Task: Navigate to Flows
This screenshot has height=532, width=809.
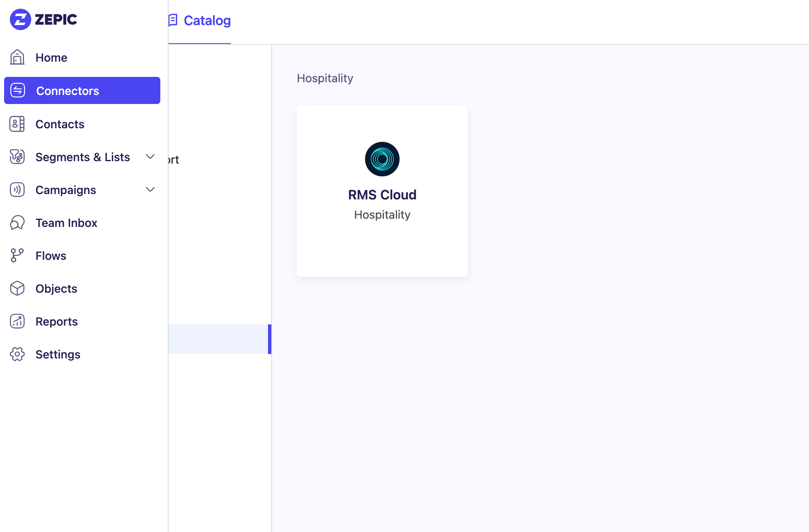Action: pos(51,256)
